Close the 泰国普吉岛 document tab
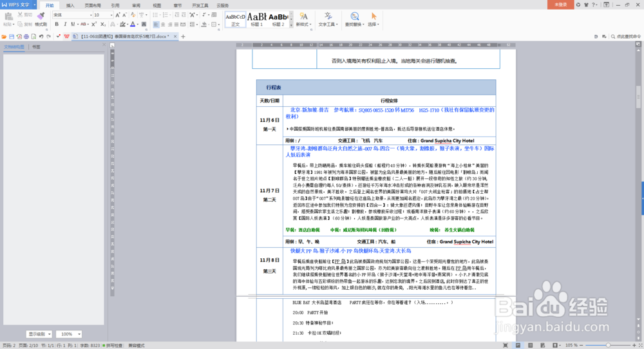This screenshot has height=349, width=644. point(175,37)
